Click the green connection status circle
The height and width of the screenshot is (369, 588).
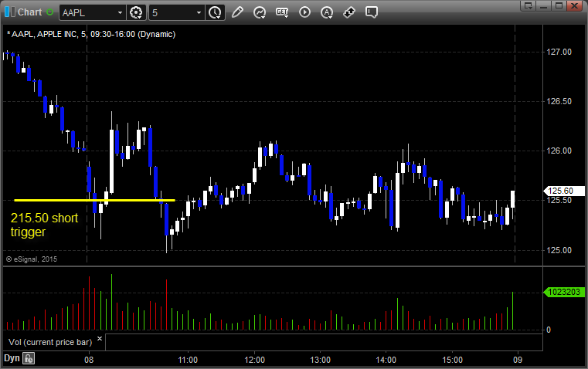point(49,12)
